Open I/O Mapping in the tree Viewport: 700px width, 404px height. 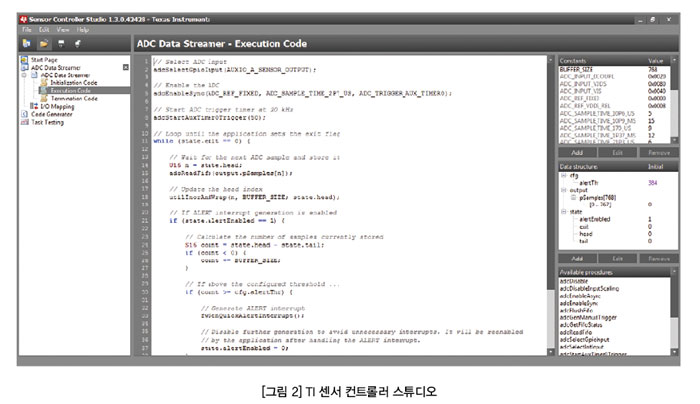57,106
